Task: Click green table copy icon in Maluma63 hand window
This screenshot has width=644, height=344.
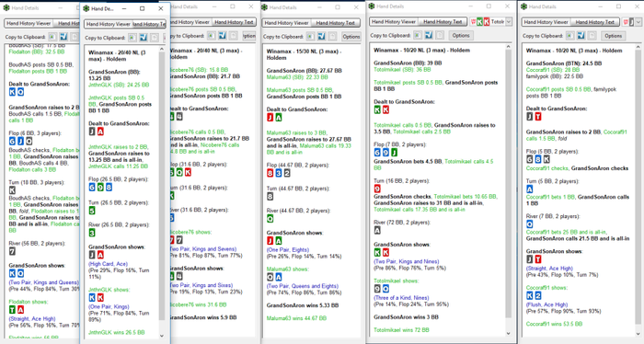Action: [311, 37]
